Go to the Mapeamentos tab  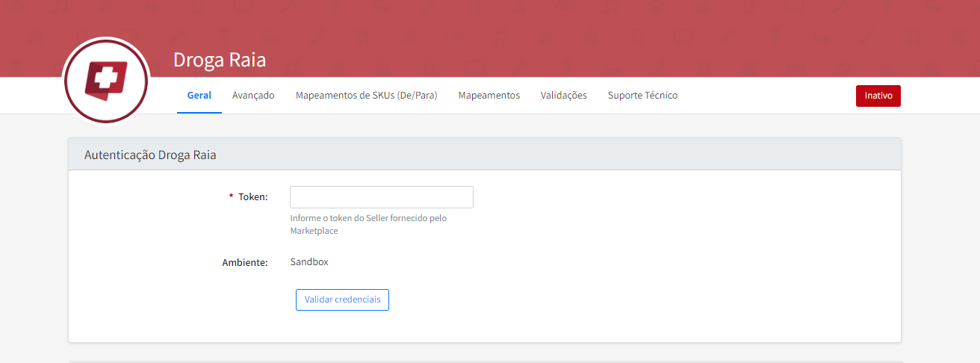489,96
